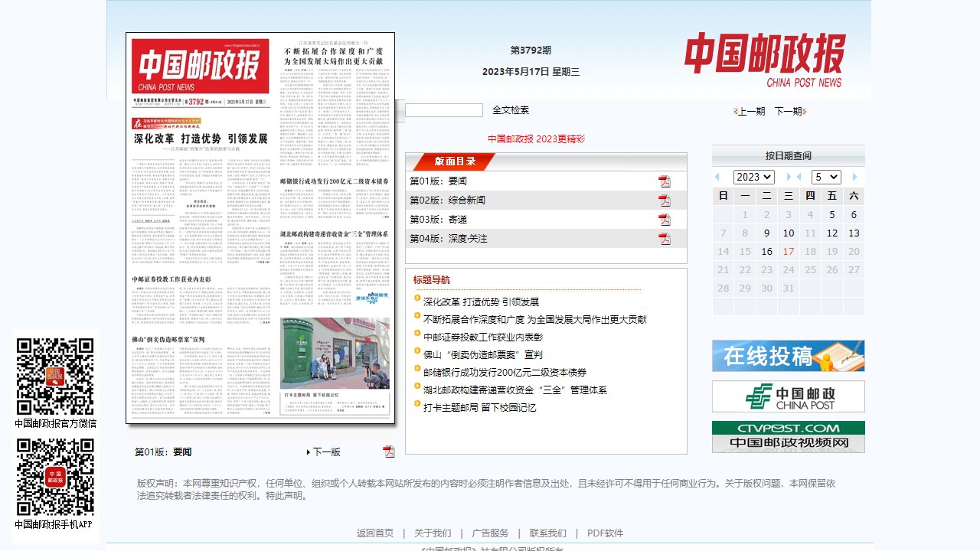
Task: Click the 返回首页 footer link
Action: click(x=374, y=533)
